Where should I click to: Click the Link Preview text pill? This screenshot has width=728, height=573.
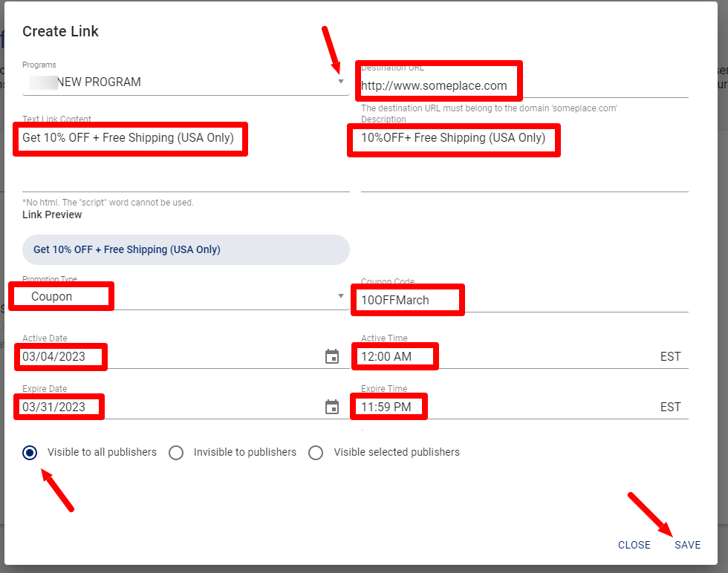tap(186, 249)
